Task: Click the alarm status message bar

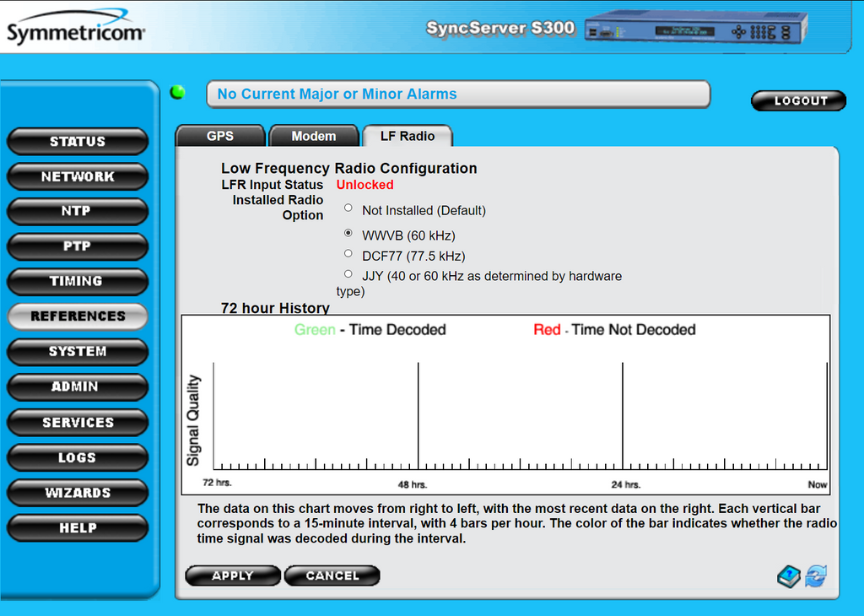Action: (457, 95)
